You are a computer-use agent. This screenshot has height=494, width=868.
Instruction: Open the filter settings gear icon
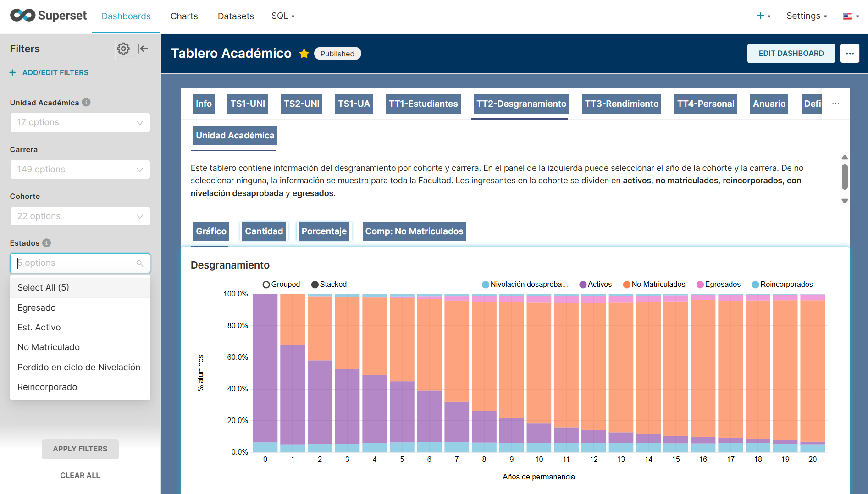123,49
